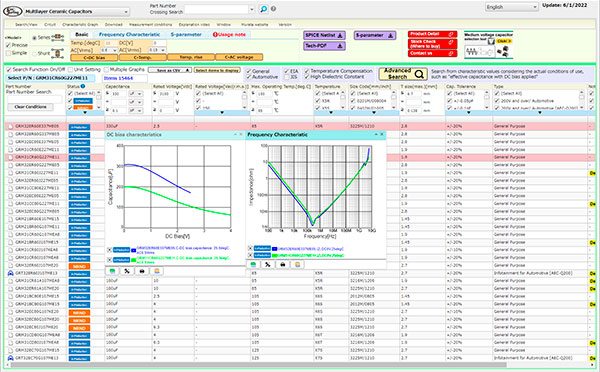Click the first toolbar icon in DC bias panel
The height and width of the screenshot is (372, 600).
(x=112, y=271)
